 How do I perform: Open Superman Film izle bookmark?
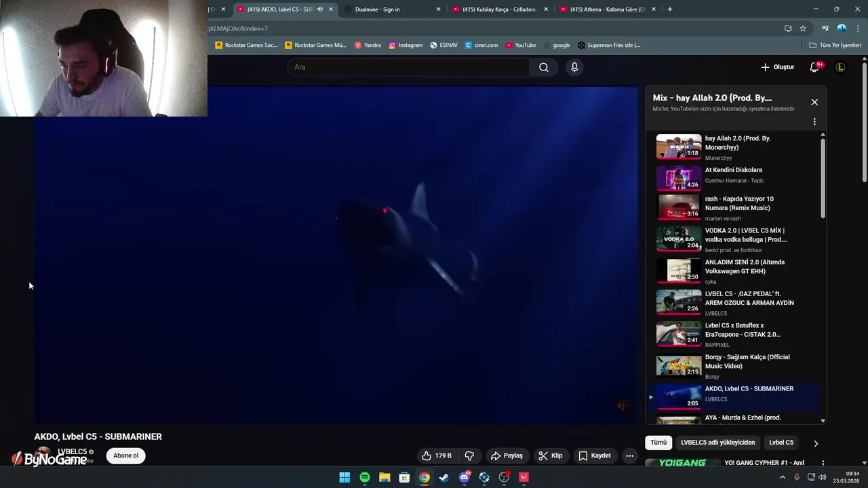tap(609, 45)
